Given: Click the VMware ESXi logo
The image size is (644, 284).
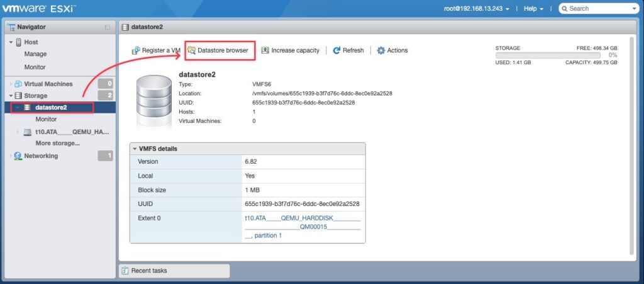Looking at the screenshot, I should 39,9.
